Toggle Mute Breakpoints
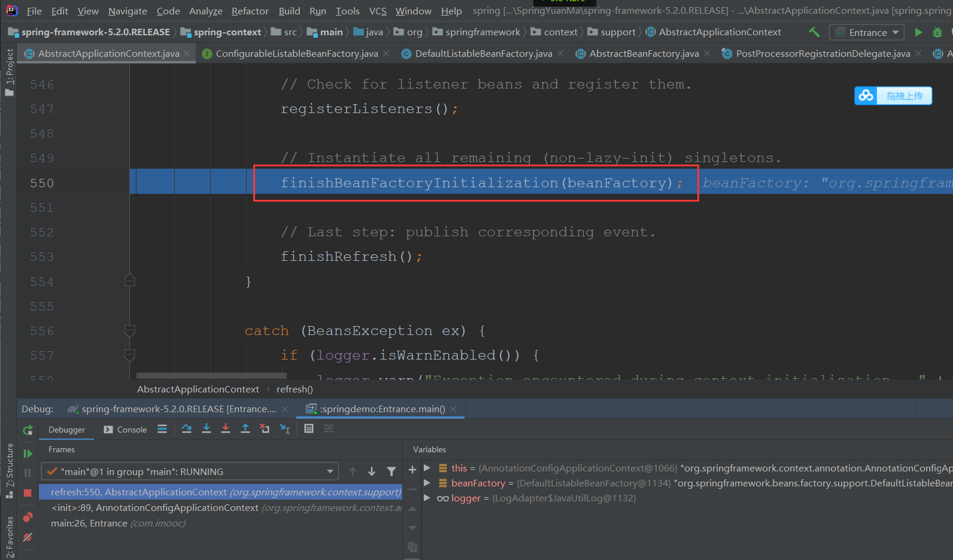The width and height of the screenshot is (953, 560). pyautogui.click(x=28, y=537)
